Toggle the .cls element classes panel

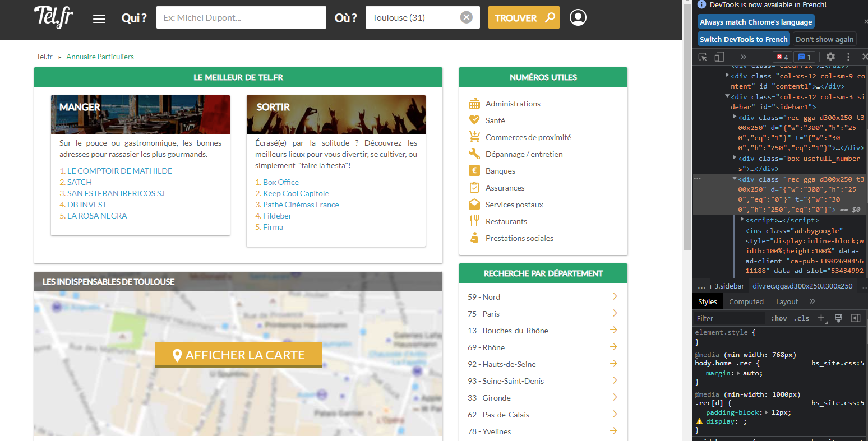click(803, 318)
